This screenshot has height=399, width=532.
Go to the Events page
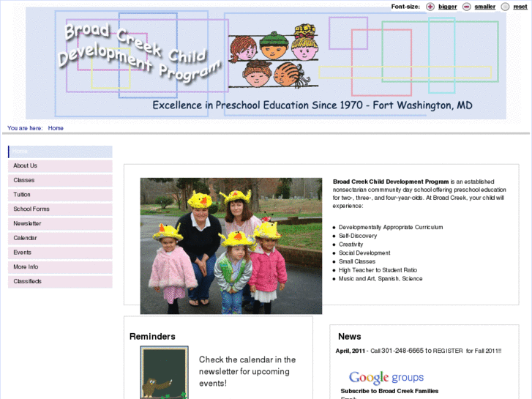point(60,253)
